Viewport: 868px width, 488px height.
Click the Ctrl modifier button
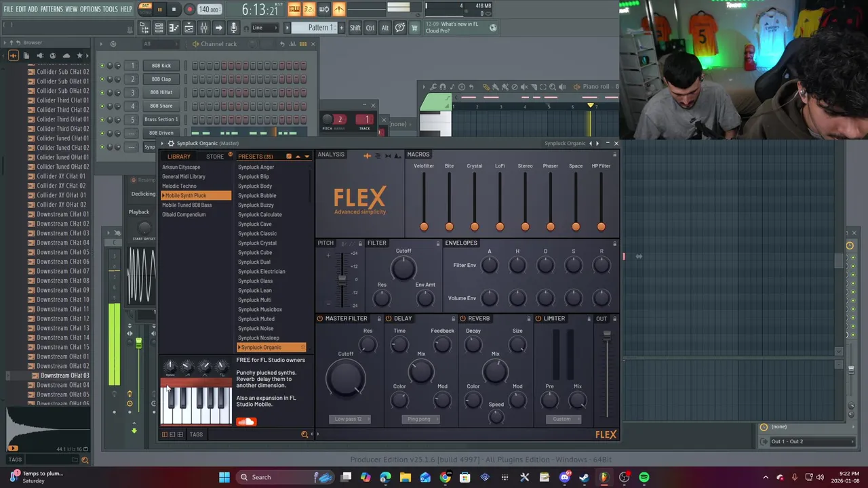pyautogui.click(x=370, y=28)
